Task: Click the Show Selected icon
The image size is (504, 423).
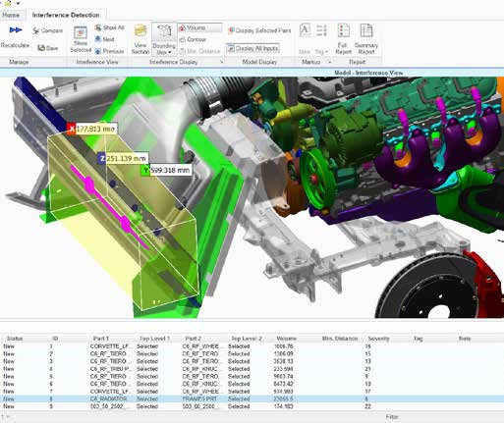Action: pos(81,33)
